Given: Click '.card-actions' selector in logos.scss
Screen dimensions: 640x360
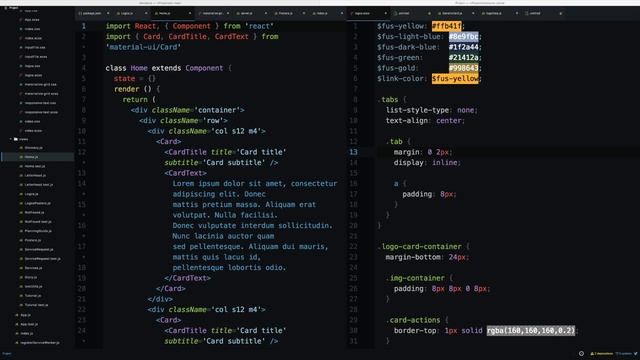Looking at the screenshot, I should 413,320.
